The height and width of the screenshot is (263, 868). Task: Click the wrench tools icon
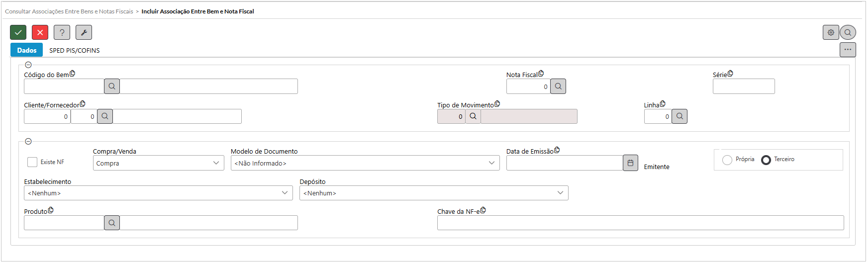84,32
